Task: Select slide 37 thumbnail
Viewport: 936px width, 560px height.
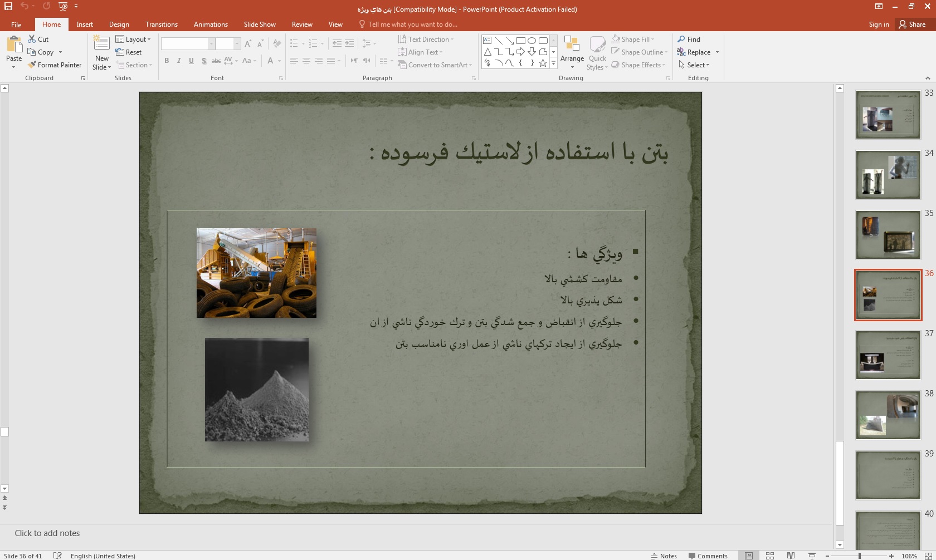Action: click(888, 355)
